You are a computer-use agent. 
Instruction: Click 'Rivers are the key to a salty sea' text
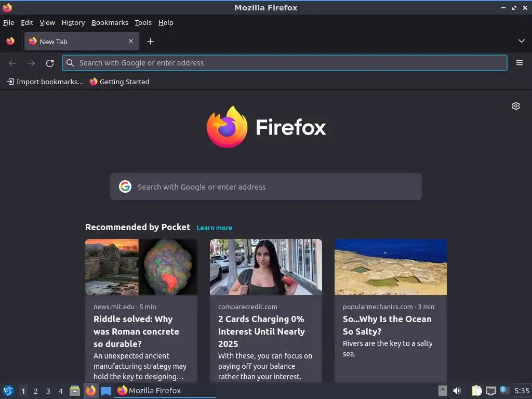pos(388,349)
